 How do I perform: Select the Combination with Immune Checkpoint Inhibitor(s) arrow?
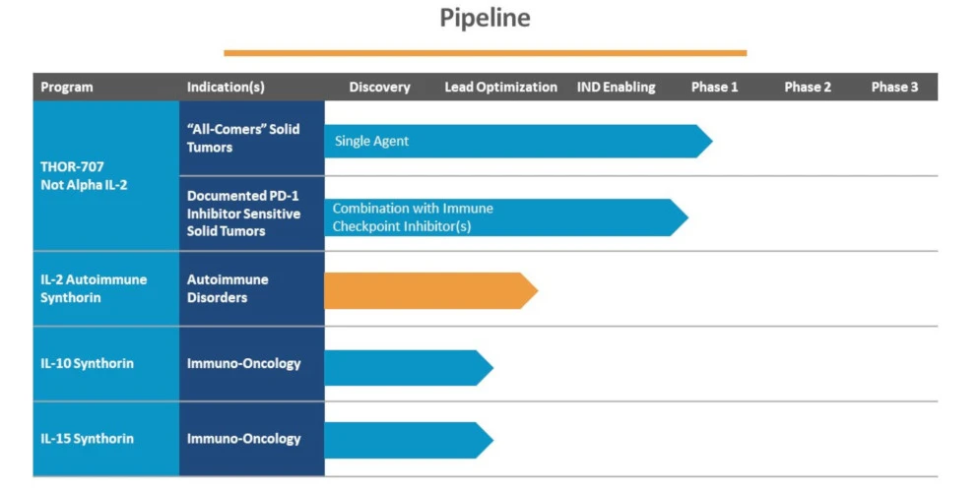click(x=502, y=217)
